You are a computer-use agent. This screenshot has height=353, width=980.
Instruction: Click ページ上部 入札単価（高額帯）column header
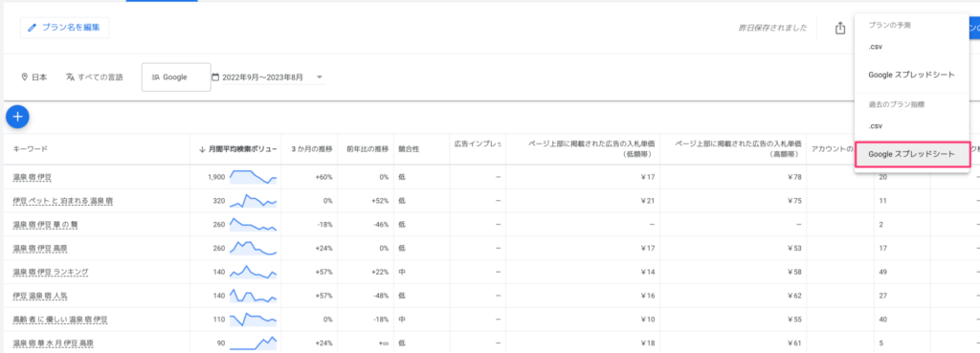pos(738,148)
